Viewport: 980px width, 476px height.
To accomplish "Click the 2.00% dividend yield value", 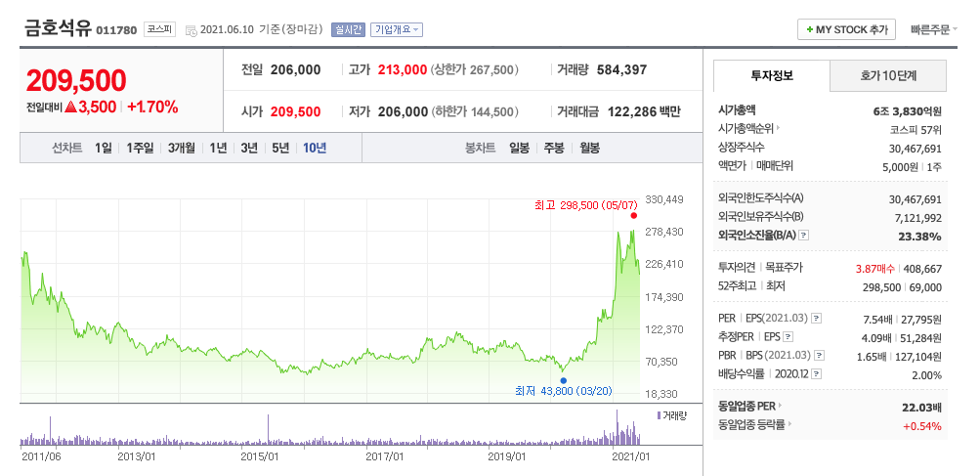I will (927, 375).
